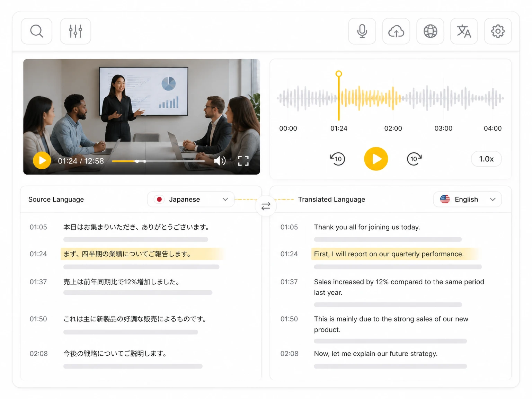Click the 04:00 waveform time label

(x=493, y=128)
